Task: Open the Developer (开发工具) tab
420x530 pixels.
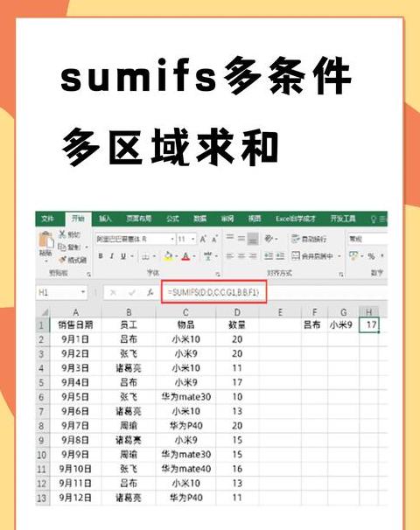Action: point(343,219)
